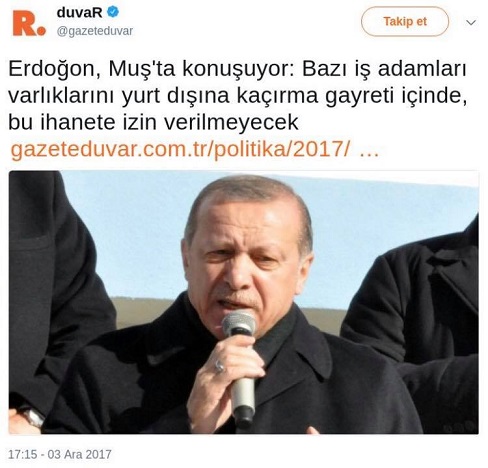Click the date 03 Ara 2017
This screenshot has width=488, height=468.
tap(79, 454)
